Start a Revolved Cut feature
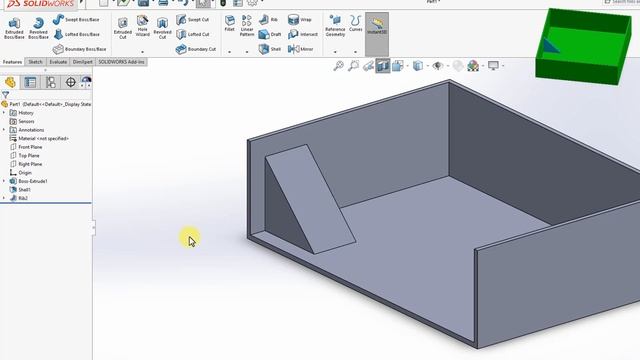640x360 pixels. point(162,28)
